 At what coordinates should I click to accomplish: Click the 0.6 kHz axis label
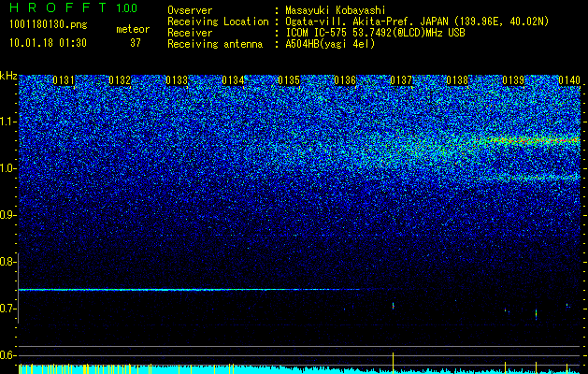pyautogui.click(x=7, y=355)
